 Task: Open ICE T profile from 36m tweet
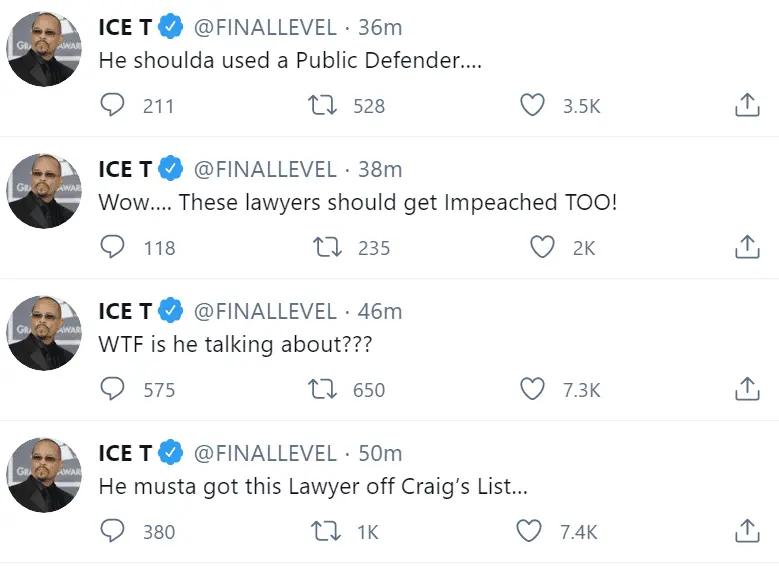(x=125, y=28)
